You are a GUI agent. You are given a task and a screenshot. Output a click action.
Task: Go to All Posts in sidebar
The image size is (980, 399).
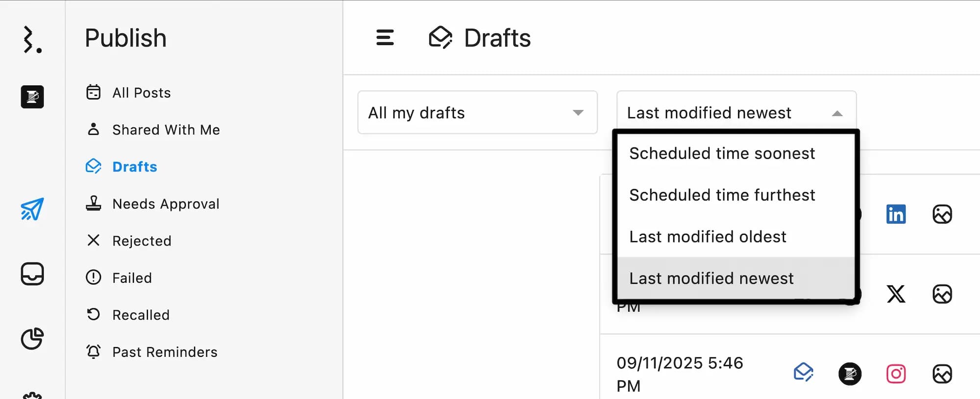point(141,93)
